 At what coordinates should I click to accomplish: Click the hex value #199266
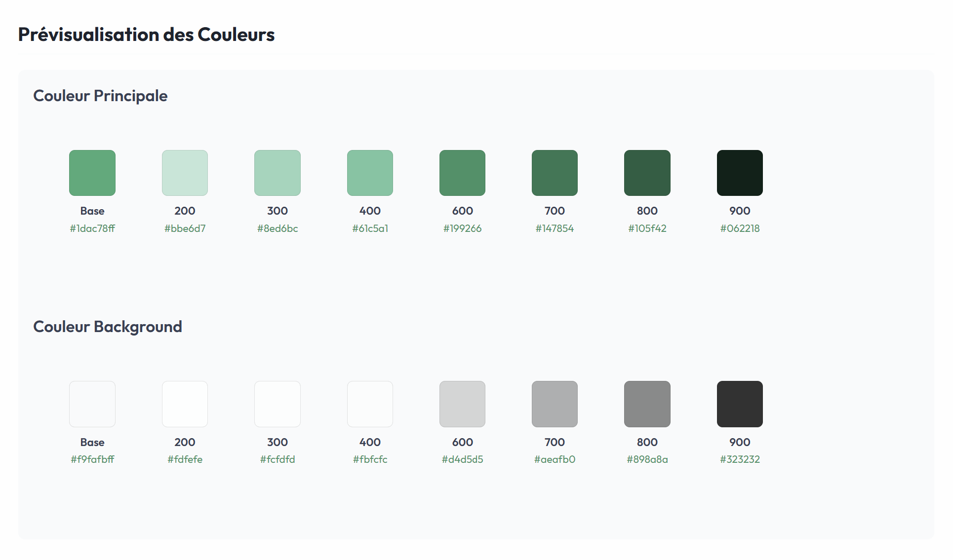tap(462, 228)
